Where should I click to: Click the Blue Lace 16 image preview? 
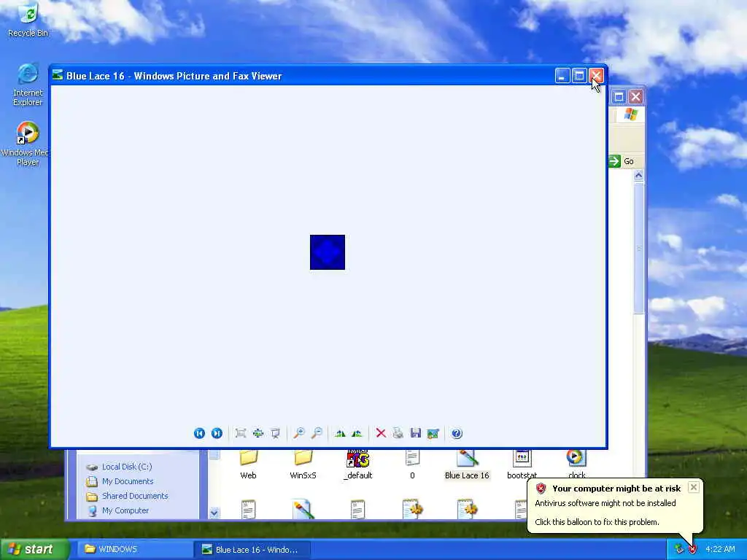[x=328, y=252]
